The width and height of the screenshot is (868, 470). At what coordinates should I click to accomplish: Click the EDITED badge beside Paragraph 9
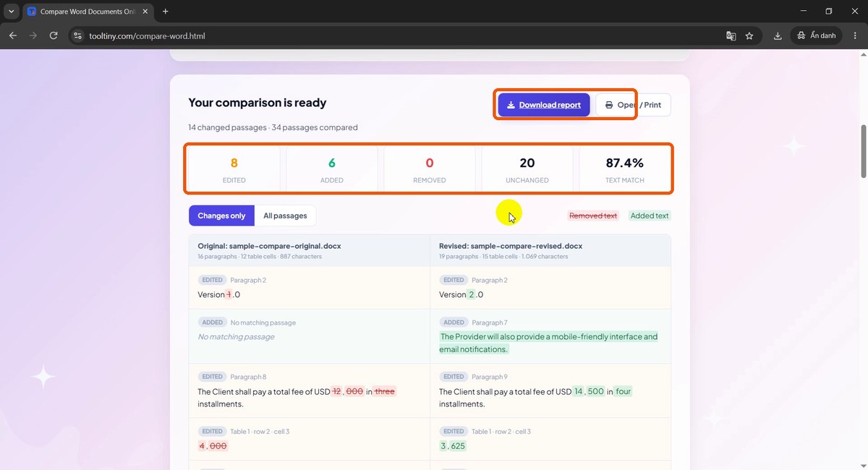(x=454, y=377)
